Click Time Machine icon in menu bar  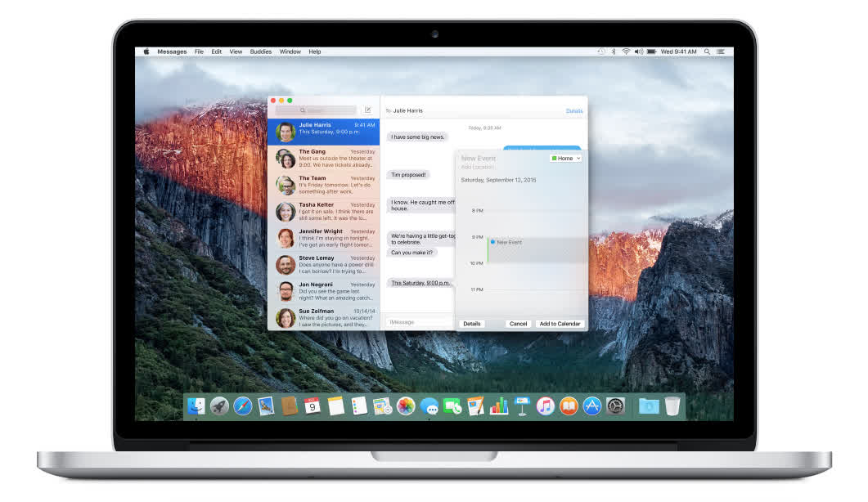(x=601, y=52)
